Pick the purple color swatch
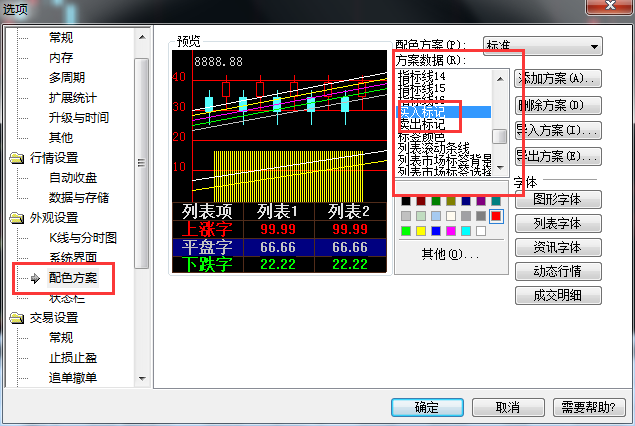635x426 pixels. tap(481, 201)
